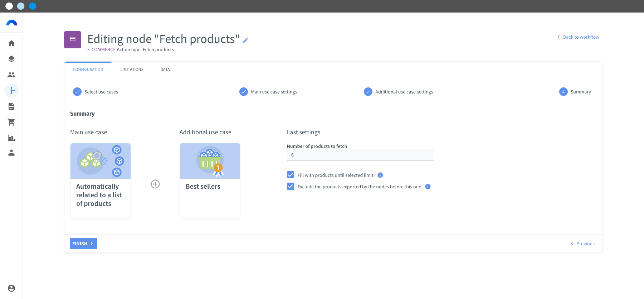Viewport: 644px width, 299px height.
Task: Open the Home icon in sidebar
Action: coord(11,43)
